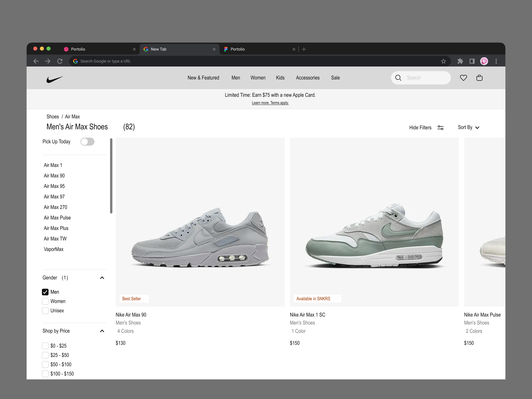
Task: Collapse the Shop by Price section
Action: pyautogui.click(x=102, y=331)
